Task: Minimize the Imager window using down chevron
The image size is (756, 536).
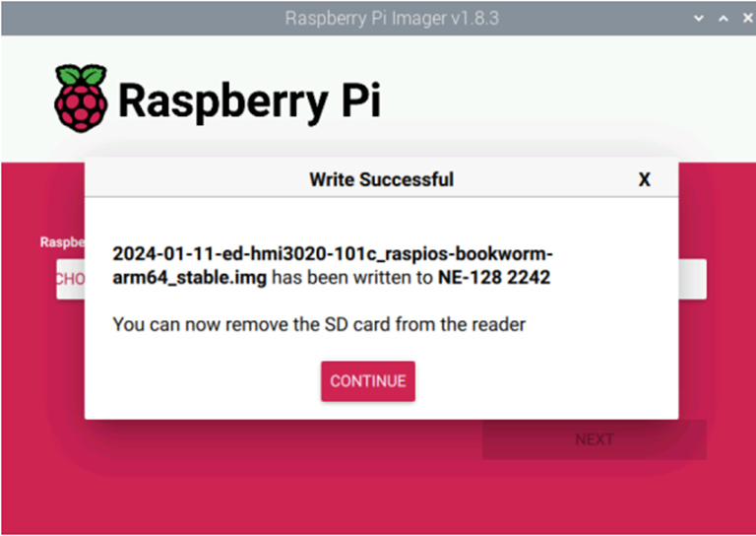Action: click(x=698, y=19)
